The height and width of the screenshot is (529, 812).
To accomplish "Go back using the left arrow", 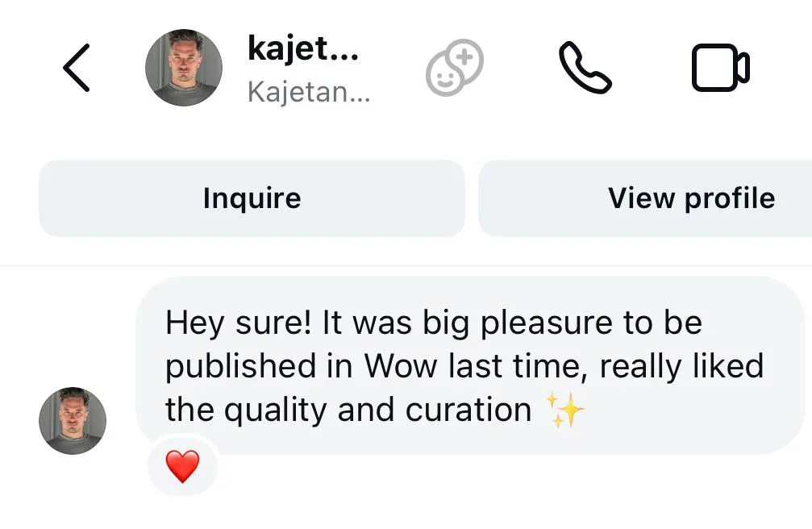I will point(77,68).
